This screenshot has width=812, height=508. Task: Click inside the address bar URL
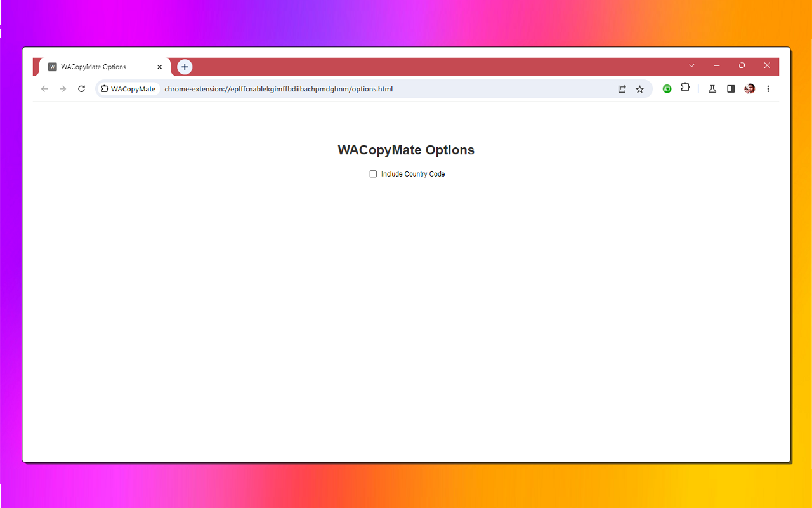click(279, 88)
